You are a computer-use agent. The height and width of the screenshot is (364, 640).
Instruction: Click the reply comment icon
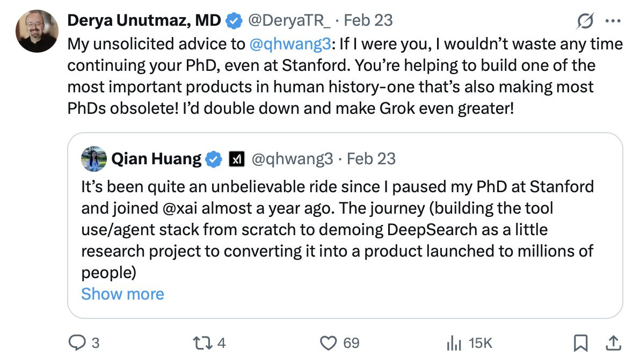point(77,343)
